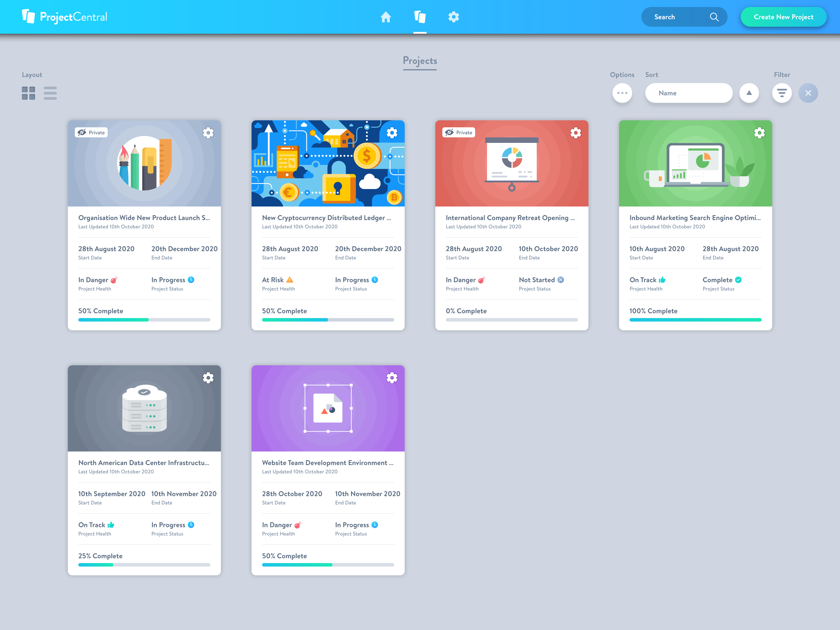Click 10th October 2020 end date
This screenshot has width=840, height=630.
point(548,249)
